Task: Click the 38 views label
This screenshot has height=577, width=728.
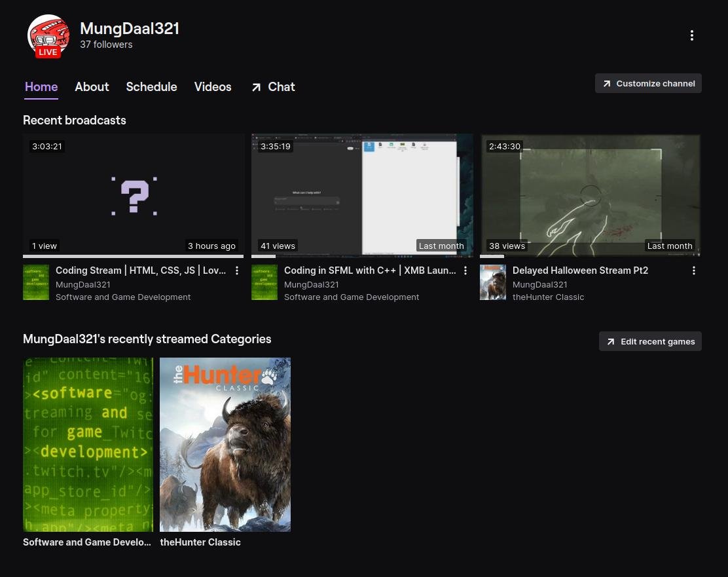Action: pos(507,246)
